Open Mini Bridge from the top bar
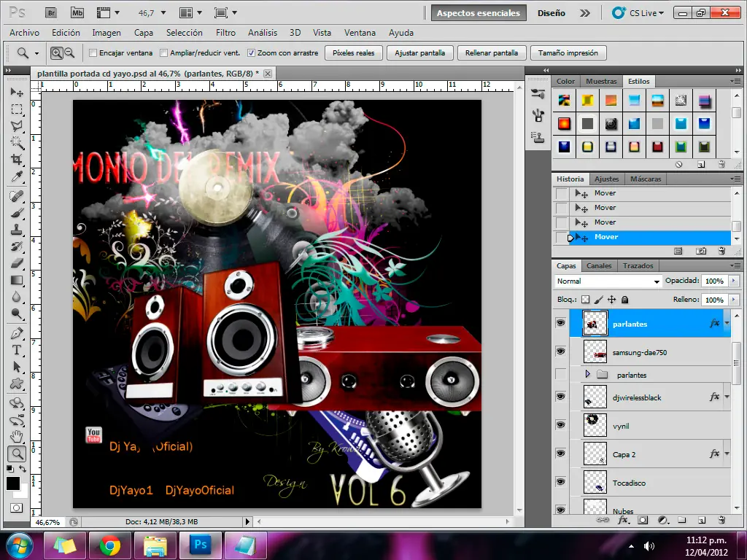Viewport: 747px width, 560px height. click(x=77, y=13)
